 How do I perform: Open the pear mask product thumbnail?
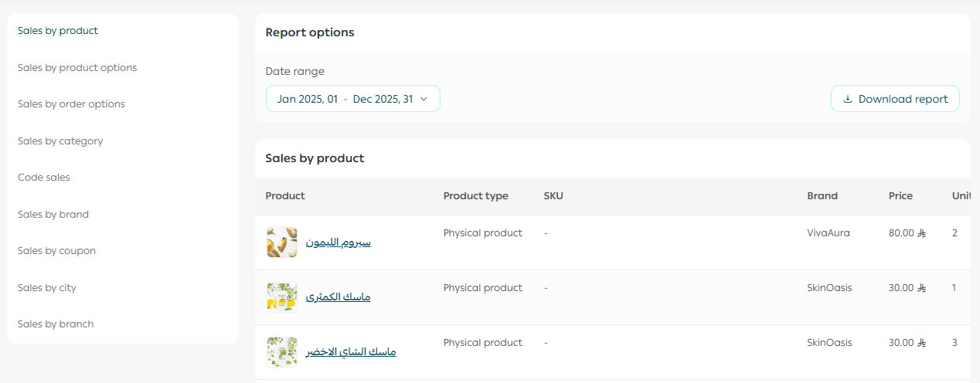click(x=281, y=297)
